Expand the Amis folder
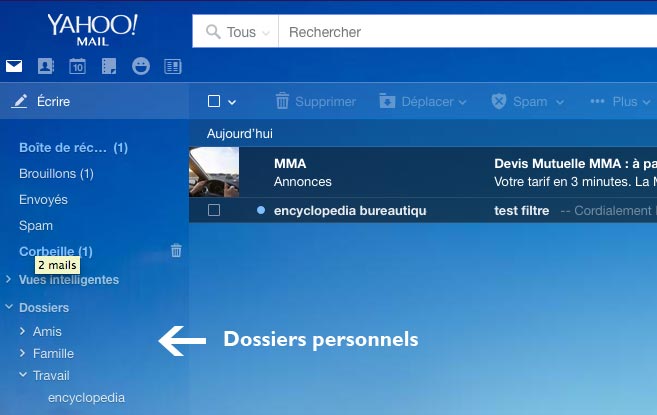 pos(23,331)
